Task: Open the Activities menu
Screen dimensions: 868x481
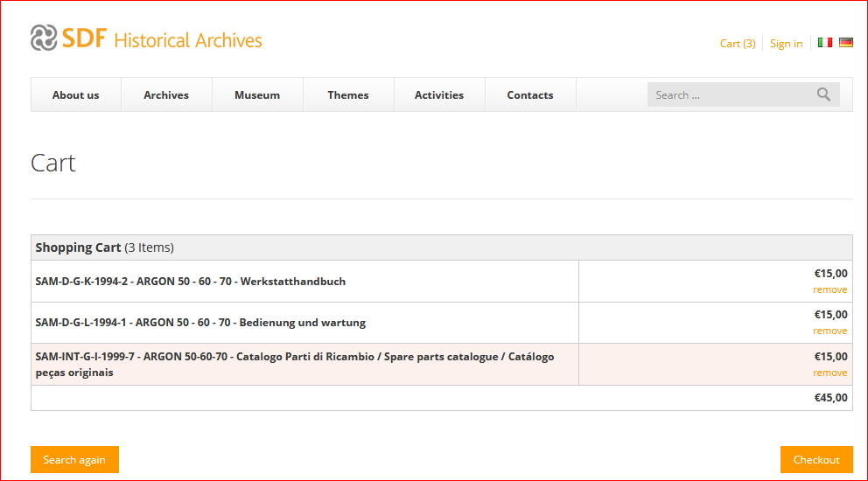Action: coord(439,94)
